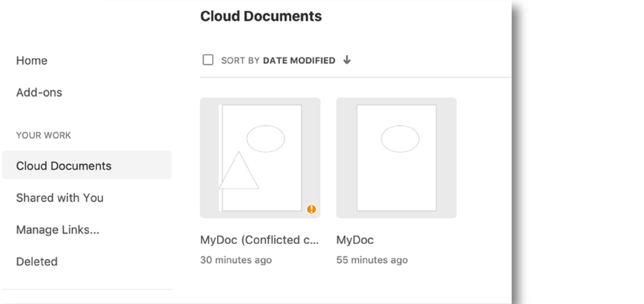644x304 pixels.
Task: Open the MyDoc conflicted copy thumbnail
Action: click(260, 158)
